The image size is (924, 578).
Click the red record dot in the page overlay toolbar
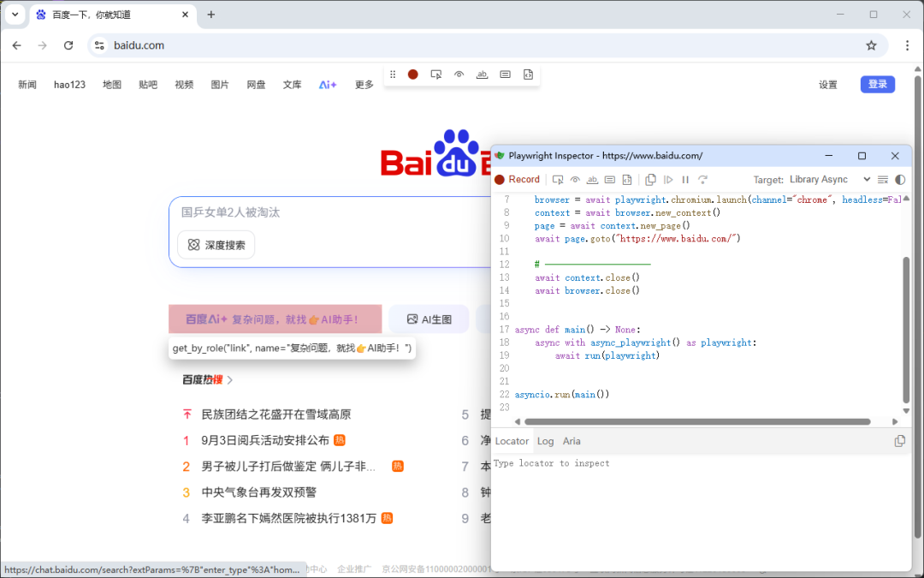pos(413,74)
